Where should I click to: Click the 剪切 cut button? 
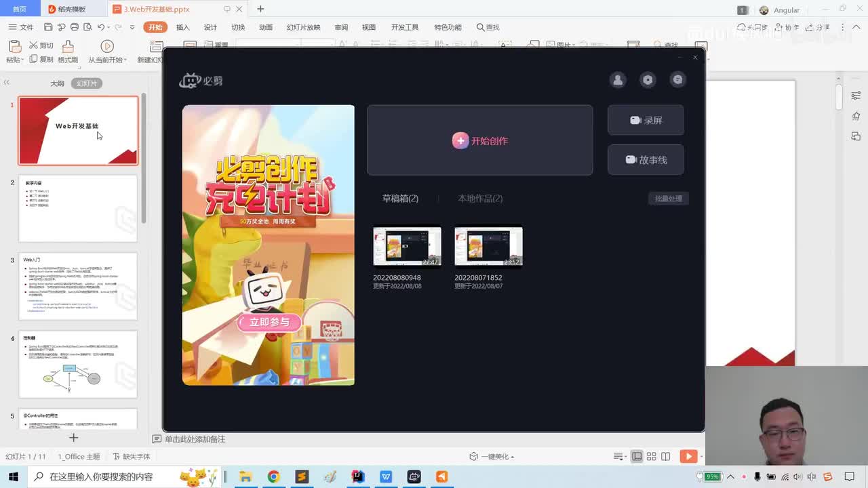click(41, 45)
